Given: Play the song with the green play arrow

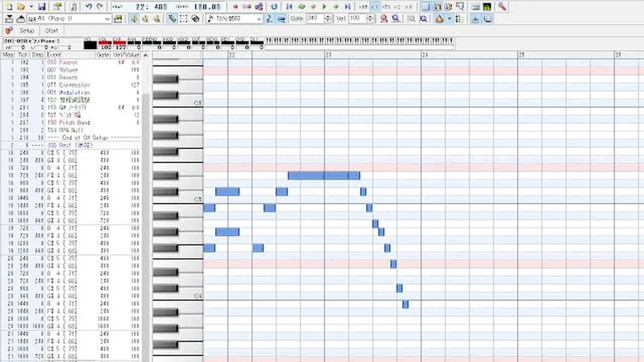Looking at the screenshot, I should (325, 7).
